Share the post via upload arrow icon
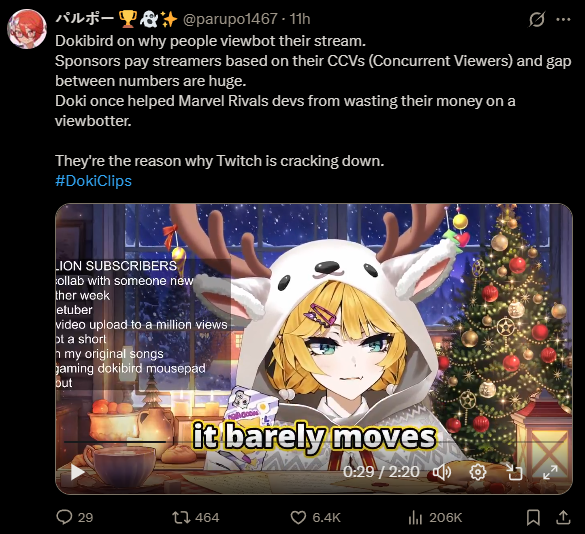The height and width of the screenshot is (534, 585). click(x=563, y=517)
